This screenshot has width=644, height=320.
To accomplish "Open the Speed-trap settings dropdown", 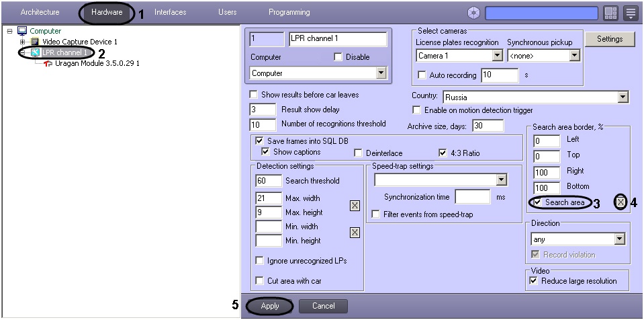I will [441, 179].
